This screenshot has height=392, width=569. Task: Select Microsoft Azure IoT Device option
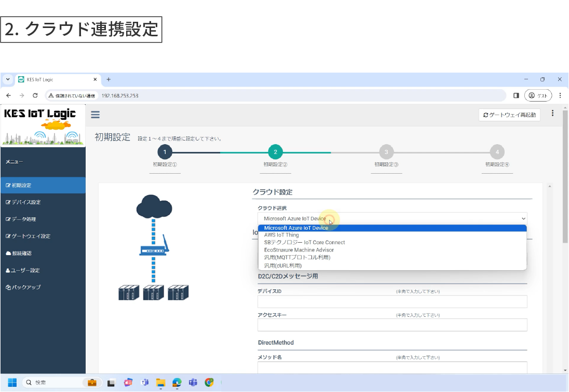[x=392, y=228]
